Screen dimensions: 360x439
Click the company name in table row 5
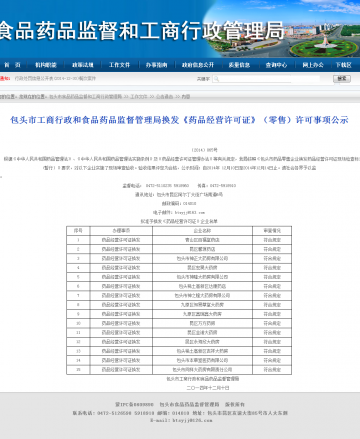point(202,277)
